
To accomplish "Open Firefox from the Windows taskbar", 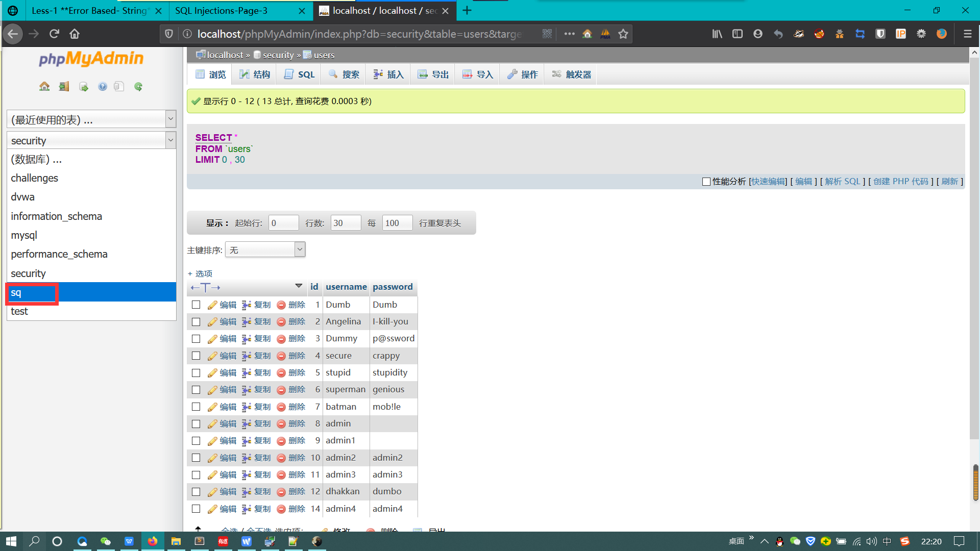I will pos(153,541).
